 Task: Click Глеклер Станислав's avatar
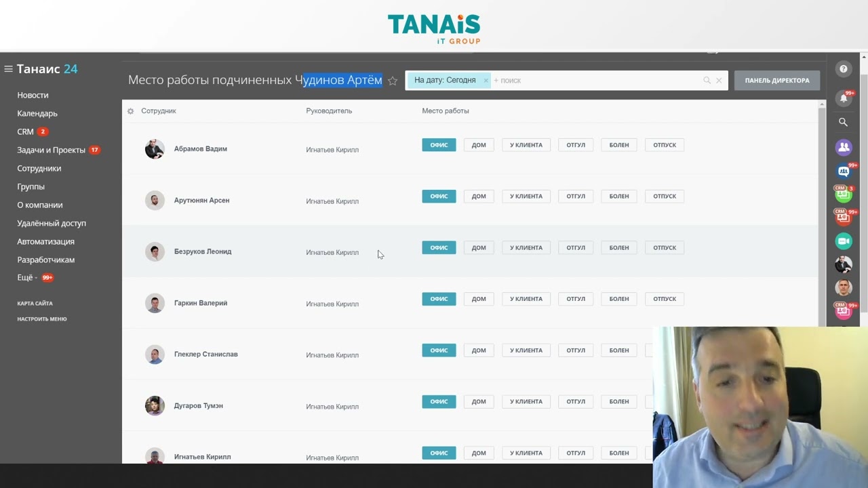pyautogui.click(x=155, y=354)
